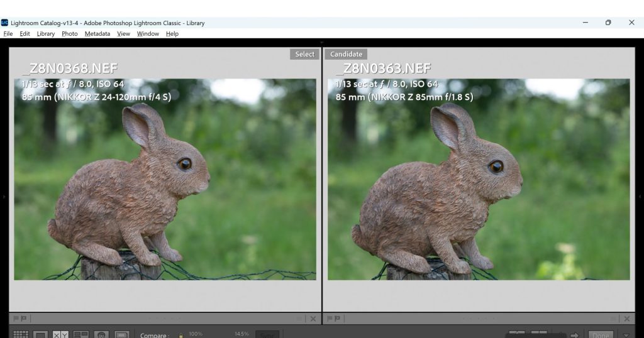This screenshot has height=338, width=644.
Task: Switch to Survey view icon
Action: [81, 335]
